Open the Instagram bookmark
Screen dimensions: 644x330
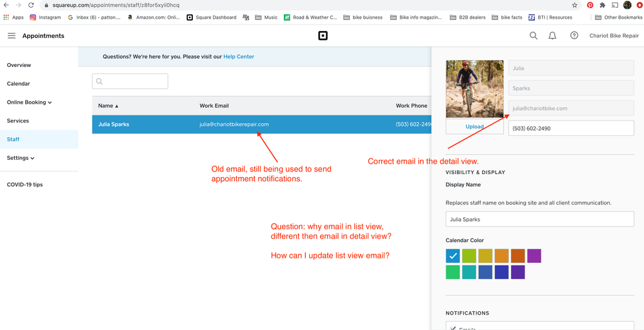45,17
